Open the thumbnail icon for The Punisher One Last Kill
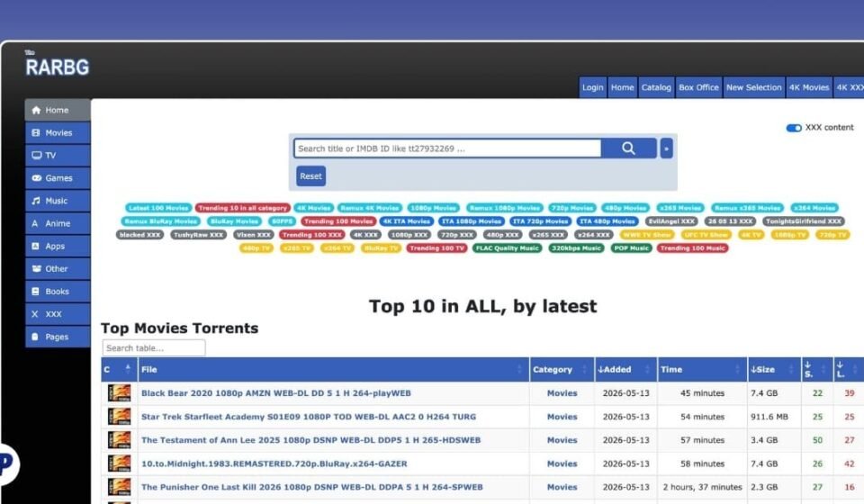Screen dimensions: 864x504 pos(119,487)
